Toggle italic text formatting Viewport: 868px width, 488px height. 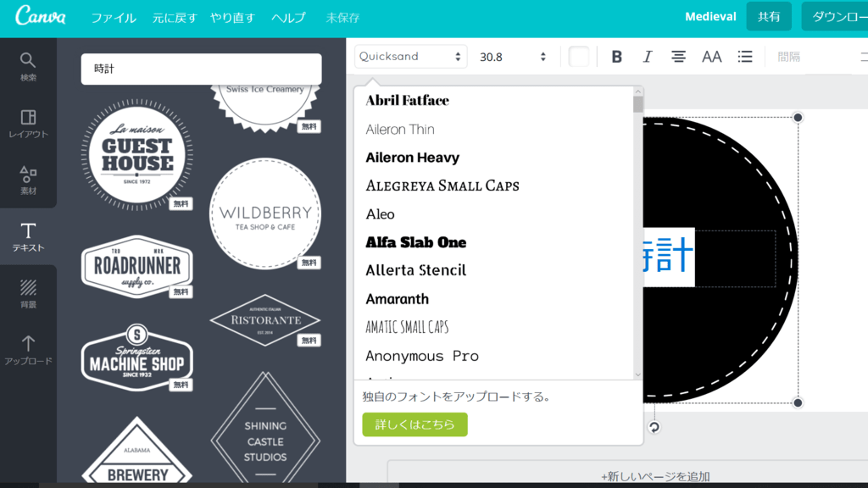pyautogui.click(x=647, y=57)
